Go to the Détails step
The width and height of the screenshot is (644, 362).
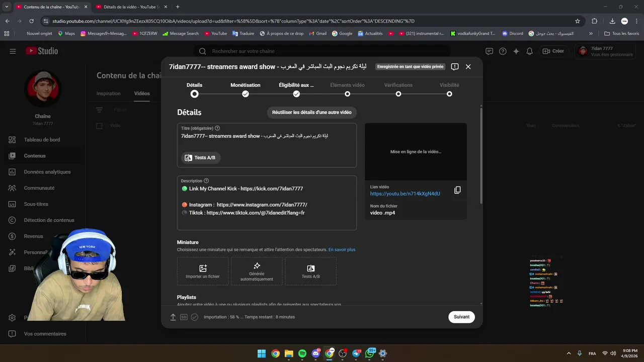(194, 89)
